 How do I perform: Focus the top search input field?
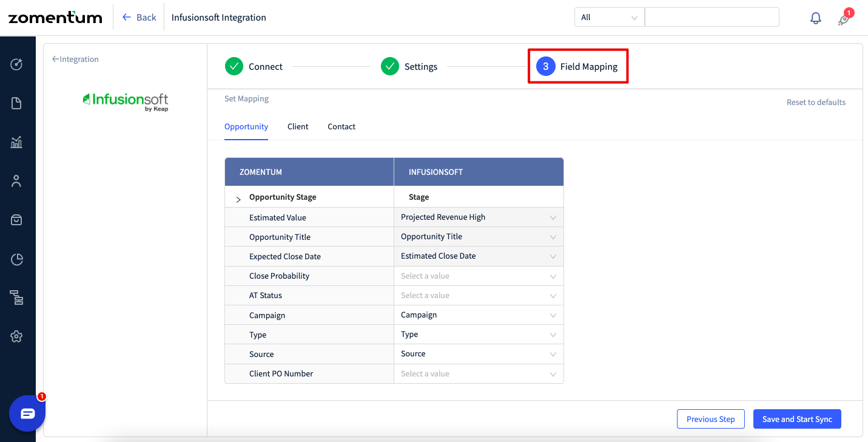[x=712, y=17]
